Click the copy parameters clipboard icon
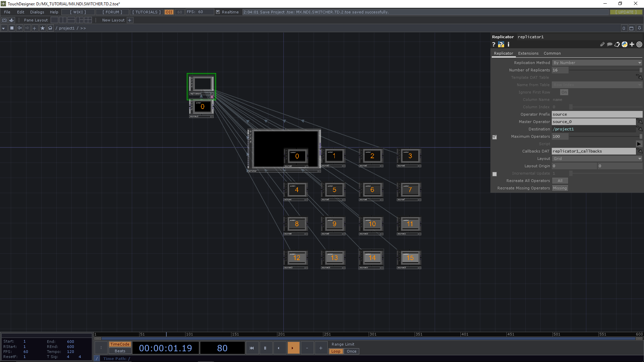This screenshot has width=644, height=362. [617, 44]
